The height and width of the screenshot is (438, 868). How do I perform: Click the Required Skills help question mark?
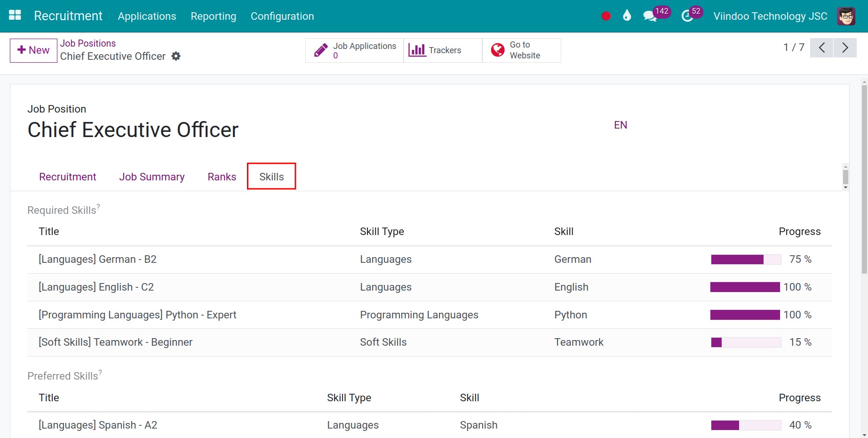click(98, 206)
